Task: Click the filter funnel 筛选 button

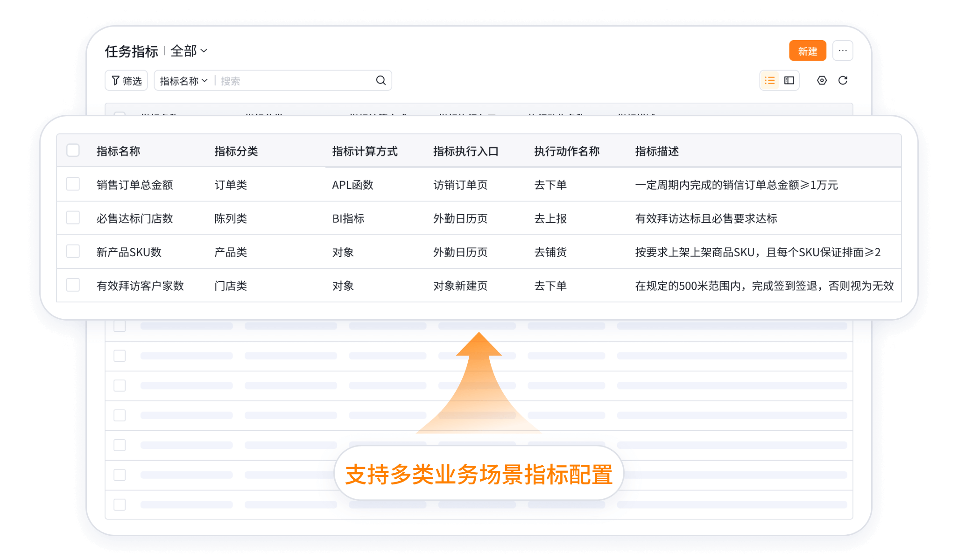Action: 126,80
